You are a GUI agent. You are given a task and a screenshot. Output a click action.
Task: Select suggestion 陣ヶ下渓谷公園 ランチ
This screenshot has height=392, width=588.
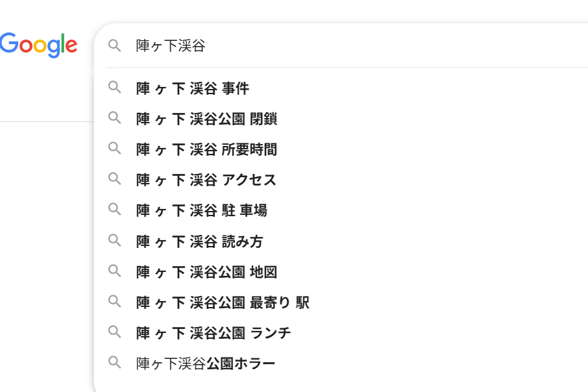point(341,333)
